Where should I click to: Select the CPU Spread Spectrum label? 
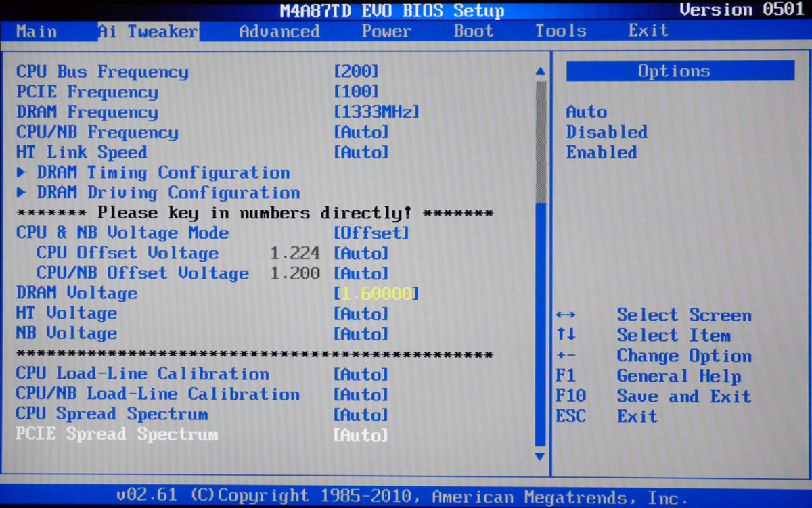[x=112, y=415]
